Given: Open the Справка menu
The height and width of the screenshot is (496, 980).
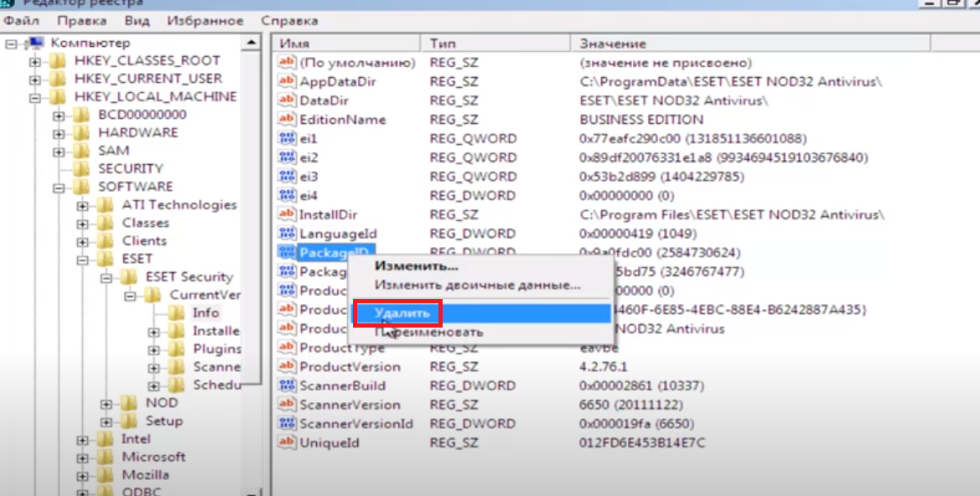Looking at the screenshot, I should [x=289, y=21].
